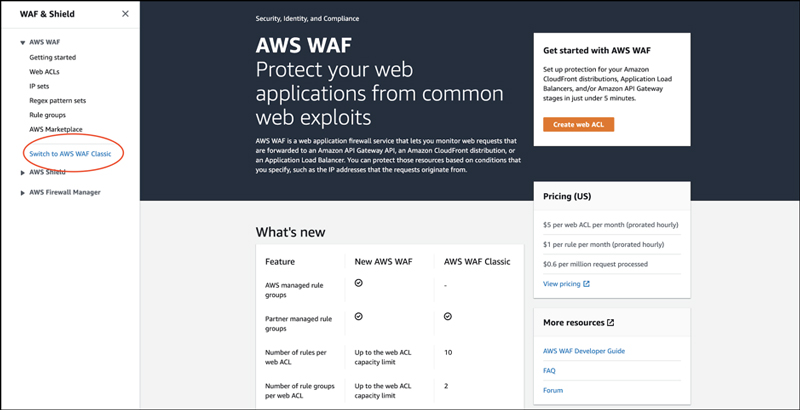
Task: Open IP sets from sidebar
Action: (39, 86)
